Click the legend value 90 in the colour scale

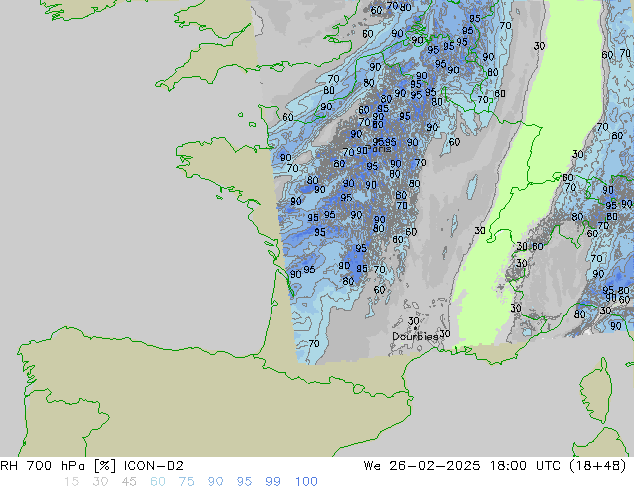point(215,482)
